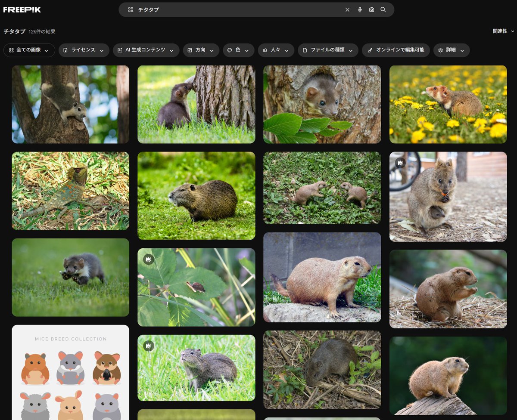Open Mice Breed Collection illustration
The image size is (517, 420).
tap(70, 372)
